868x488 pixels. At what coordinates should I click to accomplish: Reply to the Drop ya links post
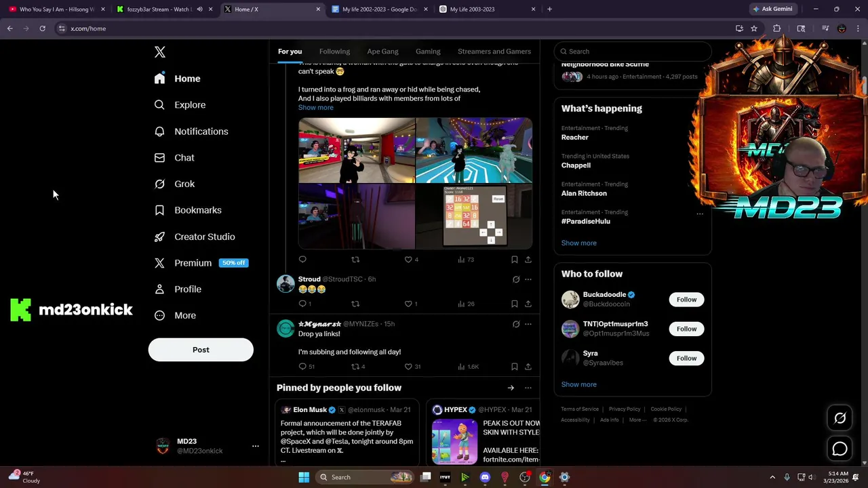(x=306, y=367)
